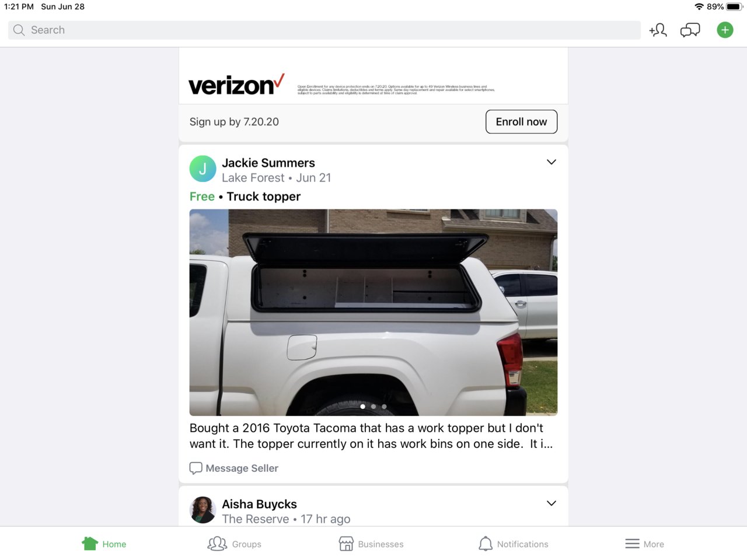747x560 pixels.
Task: Switch to the Groups tab
Action: pyautogui.click(x=235, y=544)
